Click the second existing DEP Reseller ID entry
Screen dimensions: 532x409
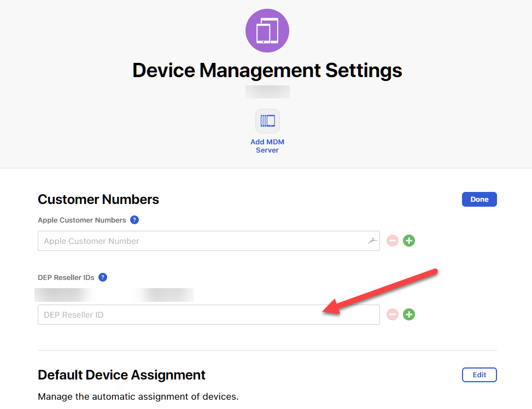(x=163, y=294)
